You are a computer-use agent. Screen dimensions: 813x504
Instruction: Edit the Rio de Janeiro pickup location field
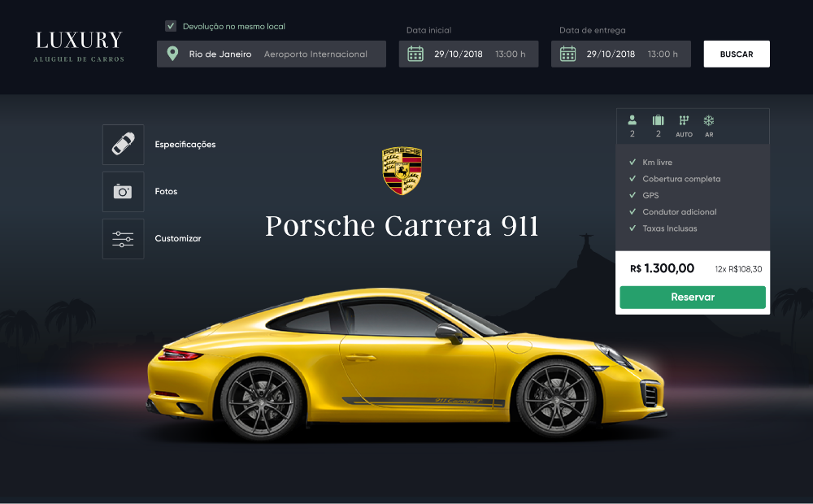(272, 54)
